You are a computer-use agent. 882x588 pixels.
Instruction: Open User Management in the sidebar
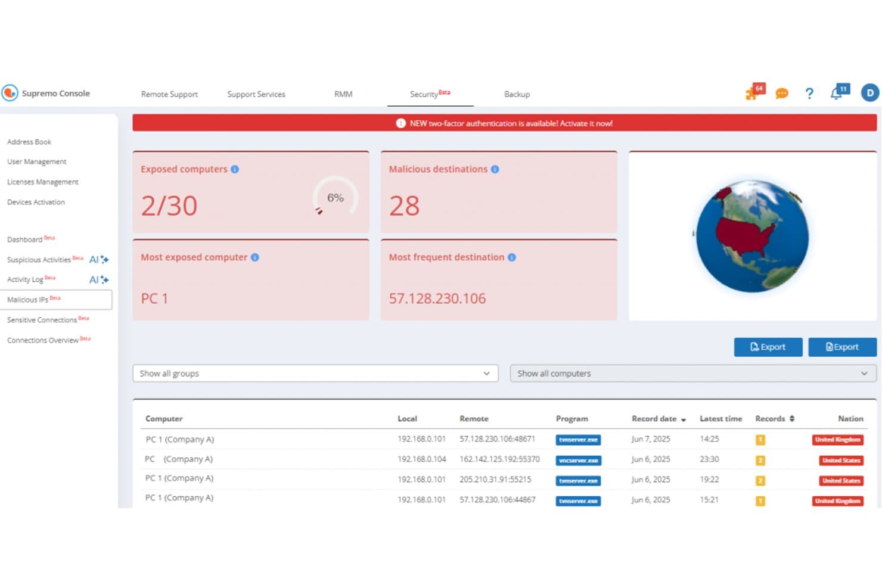tap(36, 161)
